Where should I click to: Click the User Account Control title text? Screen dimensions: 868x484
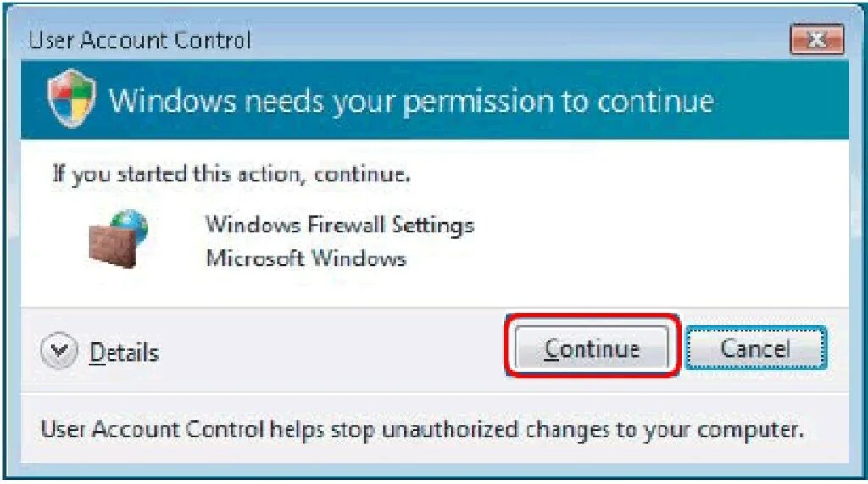pyautogui.click(x=140, y=41)
